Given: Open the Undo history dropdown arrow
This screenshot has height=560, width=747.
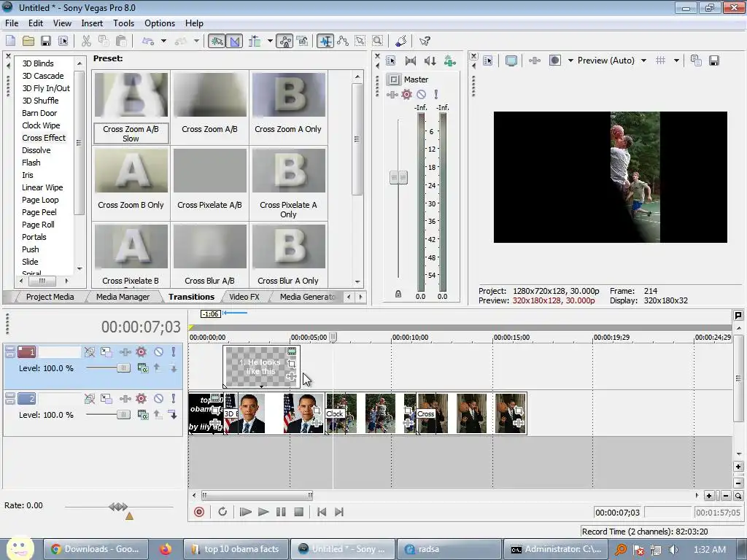Looking at the screenshot, I should 163,41.
